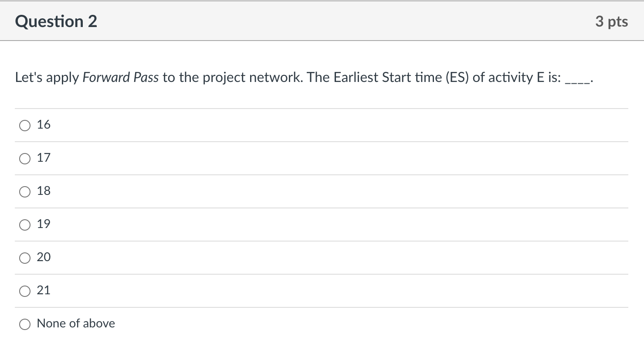Select the radio button for 21

[x=25, y=291]
